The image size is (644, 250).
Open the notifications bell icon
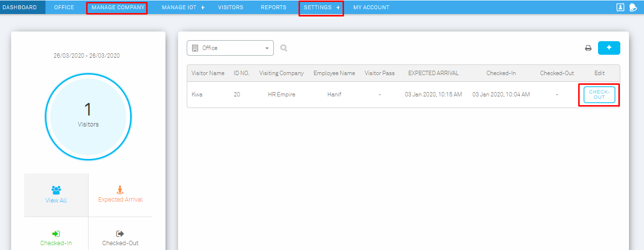(x=633, y=7)
